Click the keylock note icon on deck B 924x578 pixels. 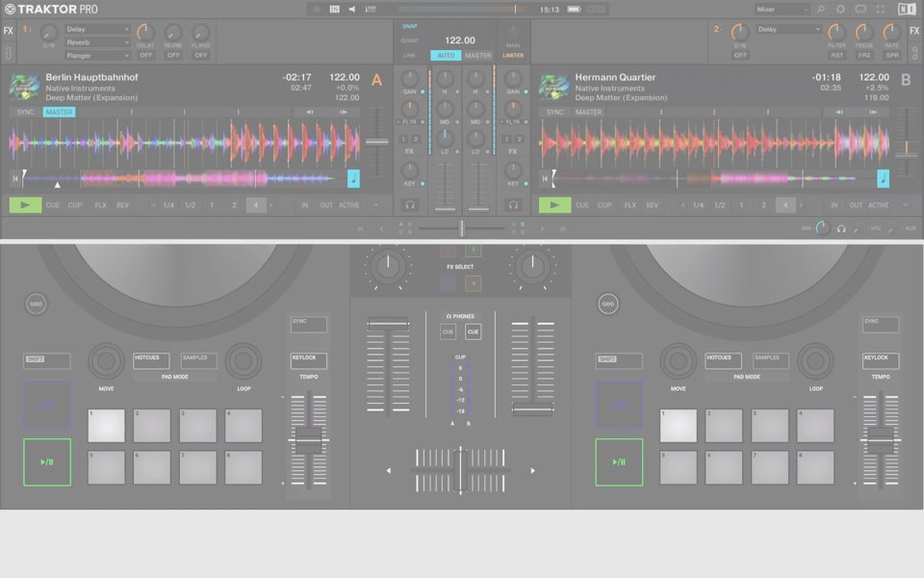tap(883, 178)
